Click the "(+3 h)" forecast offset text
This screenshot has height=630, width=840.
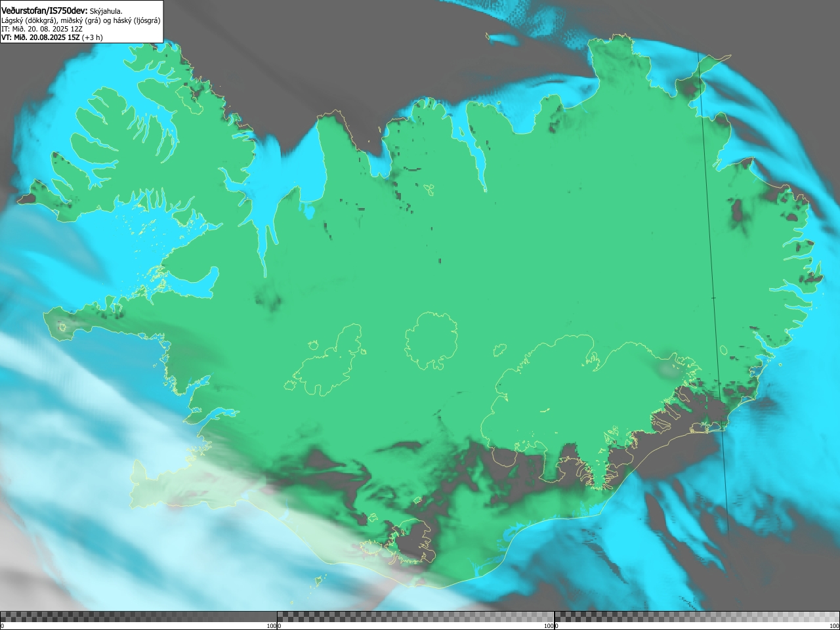93,37
